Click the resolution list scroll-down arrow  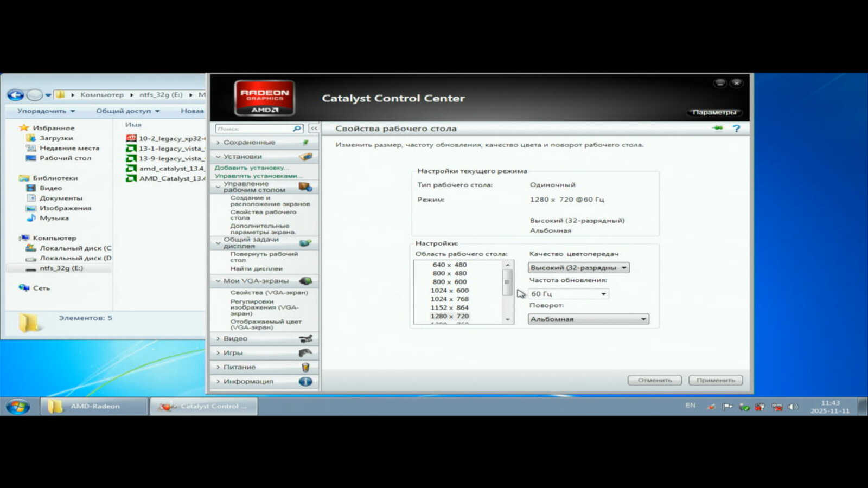(x=508, y=319)
